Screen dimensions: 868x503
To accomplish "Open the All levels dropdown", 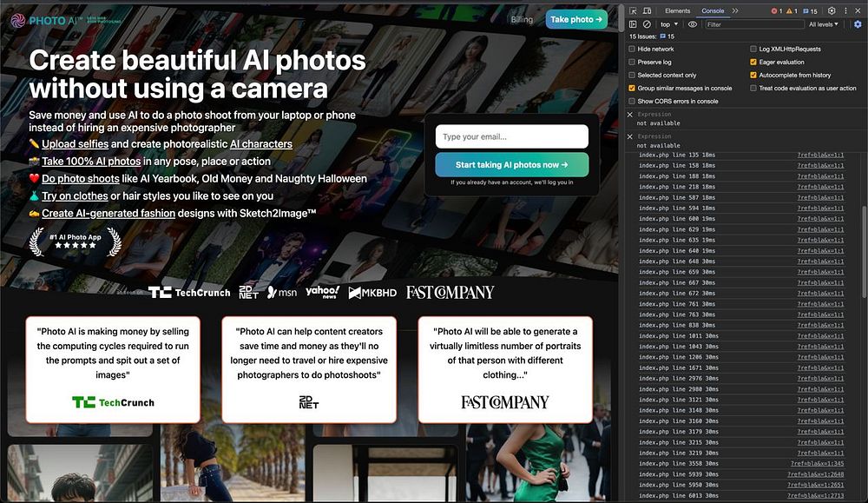I will tap(824, 24).
